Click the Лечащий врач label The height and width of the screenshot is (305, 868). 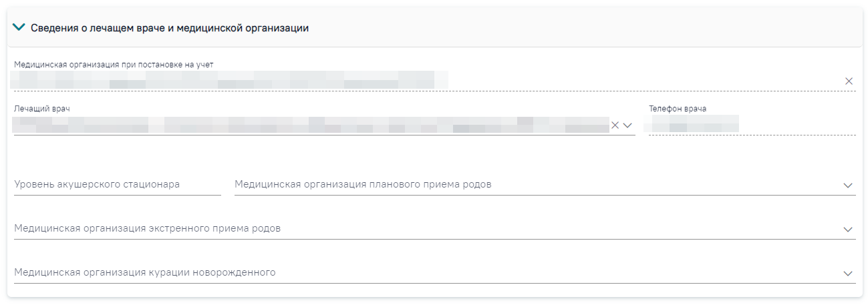point(42,108)
